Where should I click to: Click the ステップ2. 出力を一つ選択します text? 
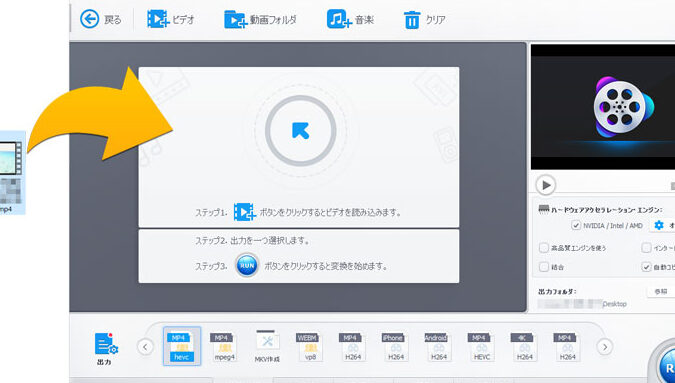click(252, 241)
